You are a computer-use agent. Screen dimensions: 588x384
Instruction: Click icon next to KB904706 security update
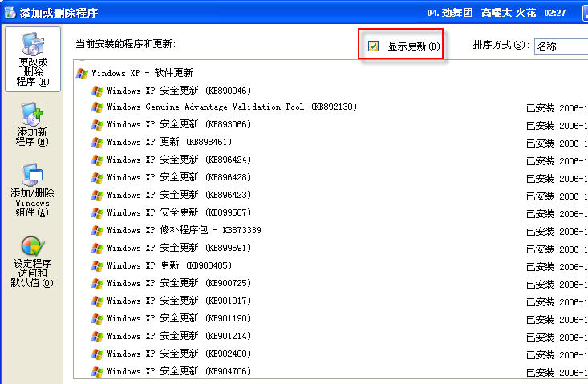tap(97, 371)
